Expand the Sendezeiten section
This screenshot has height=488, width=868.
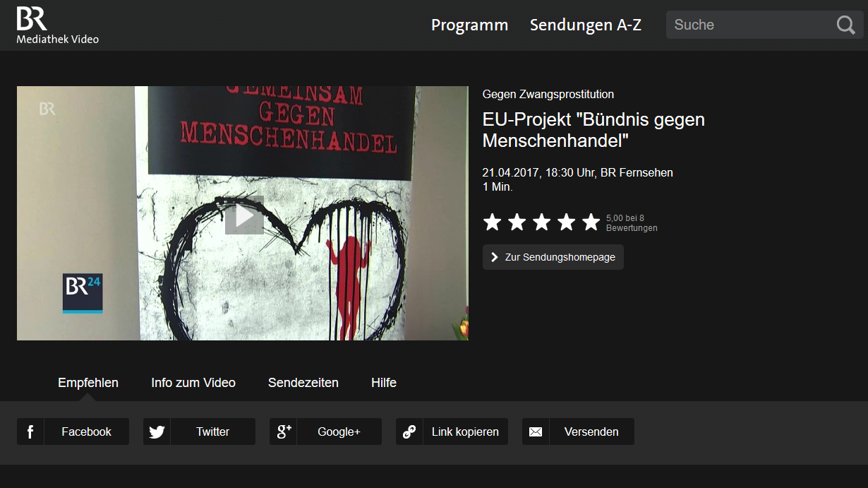[303, 383]
